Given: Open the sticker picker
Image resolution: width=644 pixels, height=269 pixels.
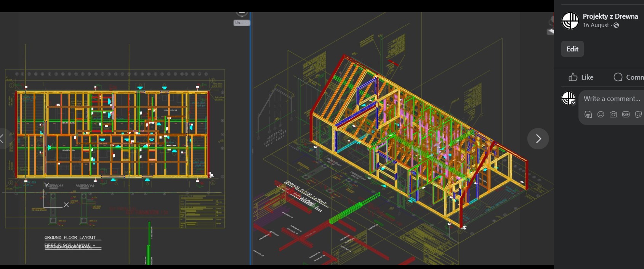Looking at the screenshot, I should 638,114.
